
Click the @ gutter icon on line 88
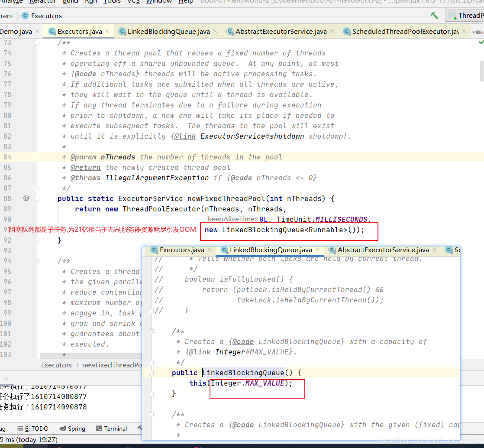(26, 198)
